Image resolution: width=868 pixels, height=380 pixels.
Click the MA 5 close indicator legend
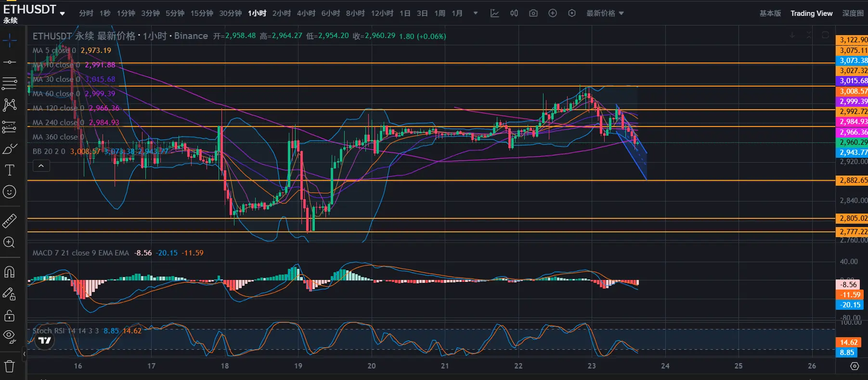(x=54, y=51)
